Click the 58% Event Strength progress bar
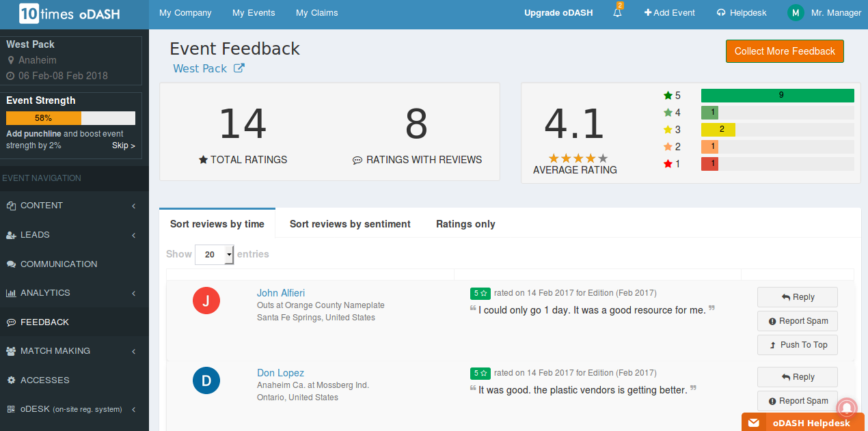The width and height of the screenshot is (868, 431). pyautogui.click(x=70, y=117)
